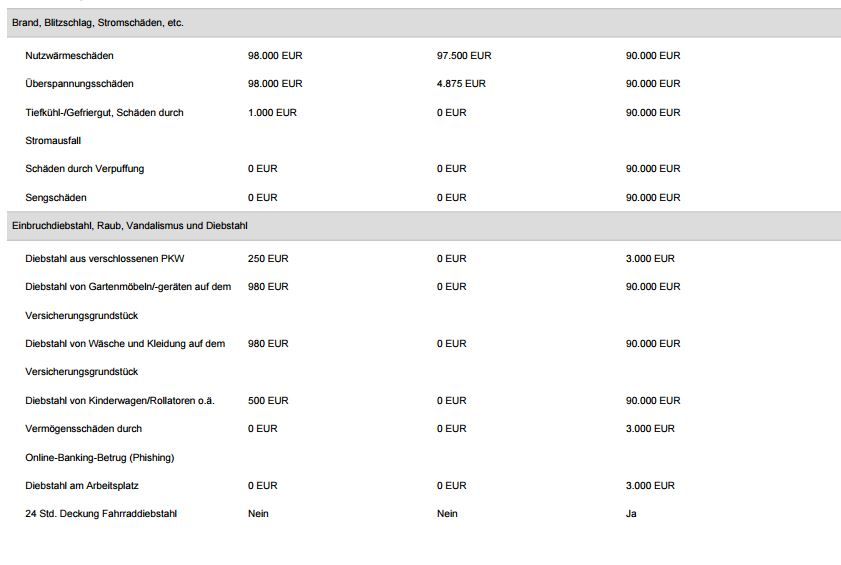Click the 4.875 EUR Überspannungsschäden value
The image size is (841, 565).
pos(461,84)
